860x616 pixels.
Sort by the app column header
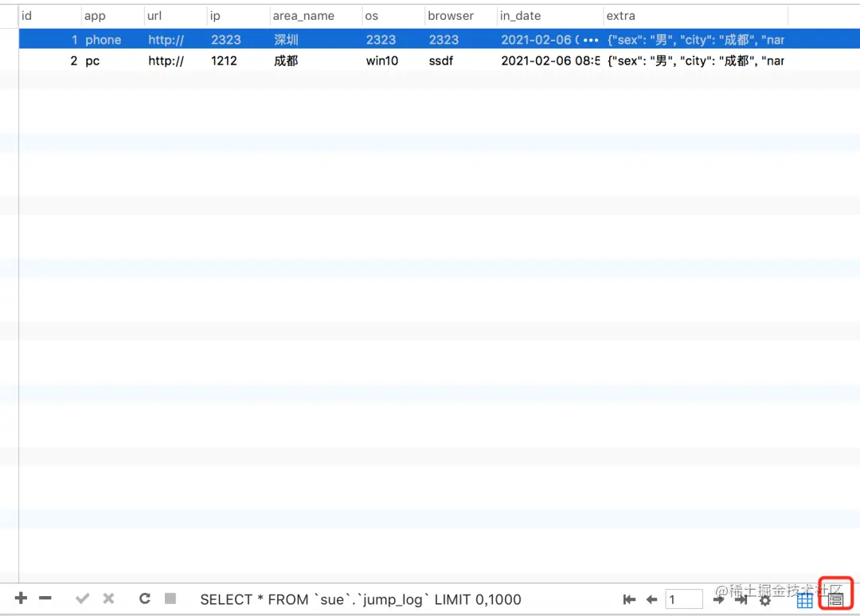tap(112, 16)
